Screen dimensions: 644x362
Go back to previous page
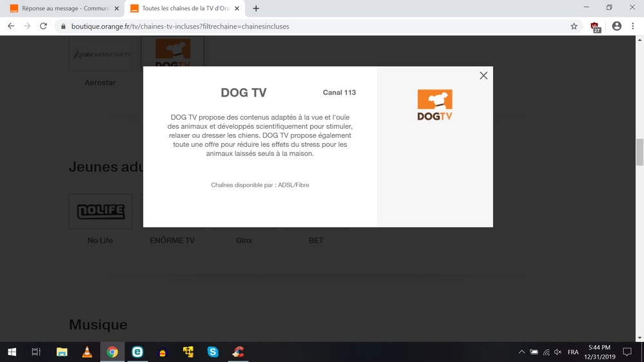(11, 26)
